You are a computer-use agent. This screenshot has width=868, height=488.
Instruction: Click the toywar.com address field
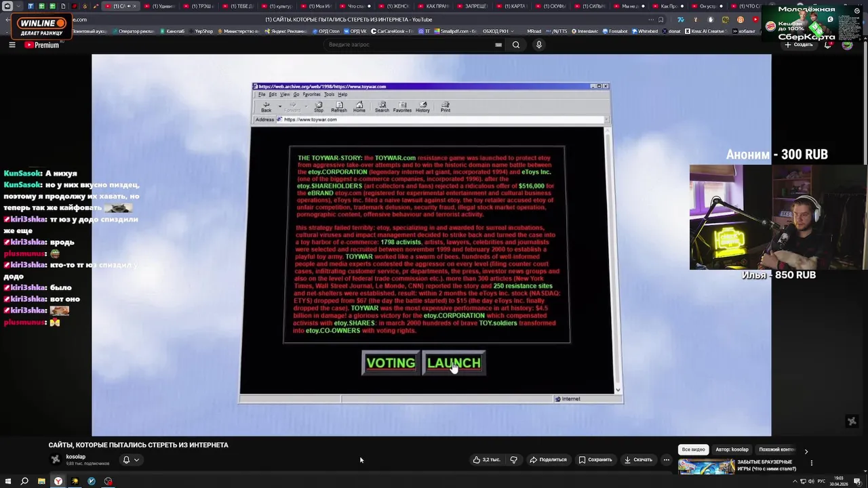(439, 119)
